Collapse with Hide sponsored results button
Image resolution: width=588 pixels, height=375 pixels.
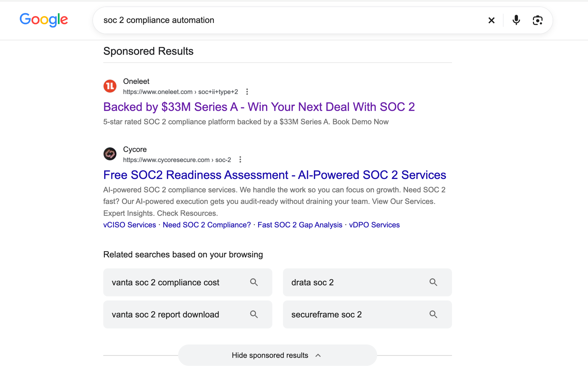(277, 355)
